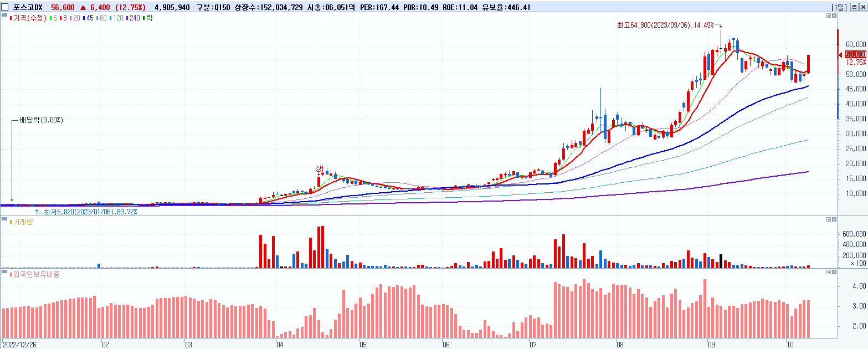Click the 시총:86,051억 field

330,7
